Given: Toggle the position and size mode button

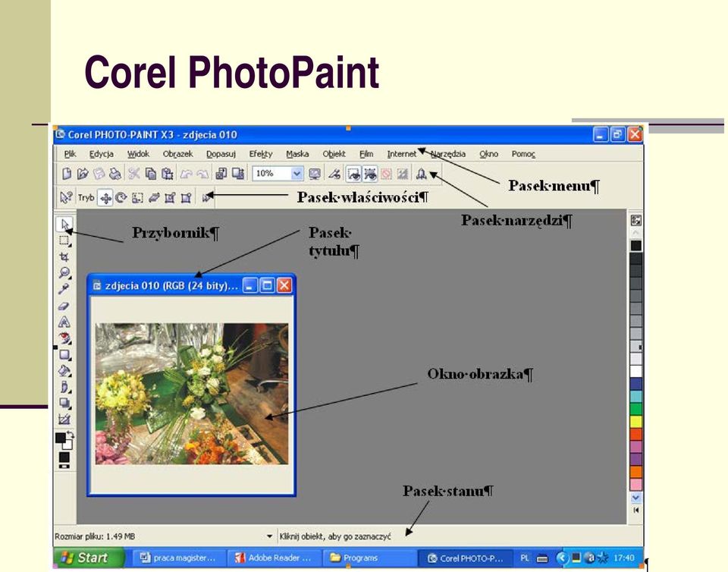Looking at the screenshot, I should [x=105, y=198].
